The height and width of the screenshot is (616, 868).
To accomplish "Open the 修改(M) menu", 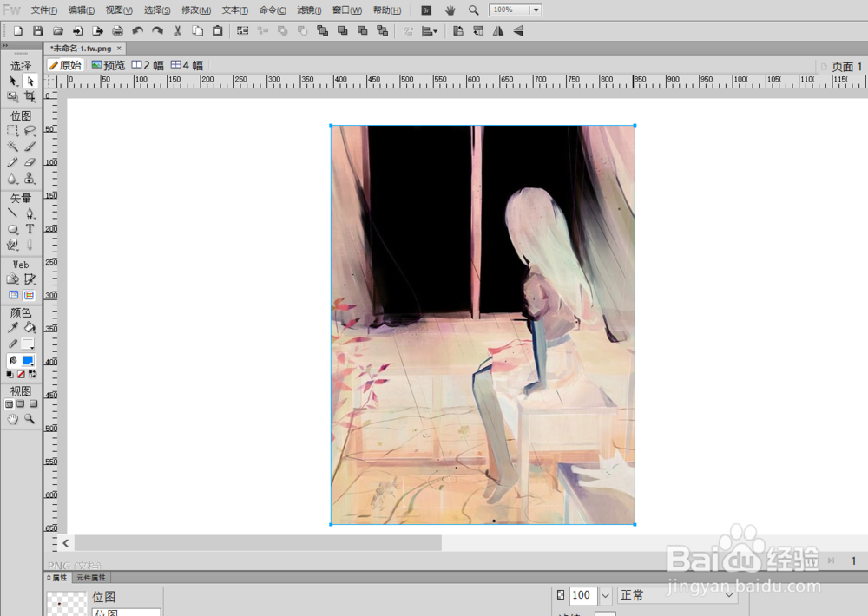I will point(196,10).
